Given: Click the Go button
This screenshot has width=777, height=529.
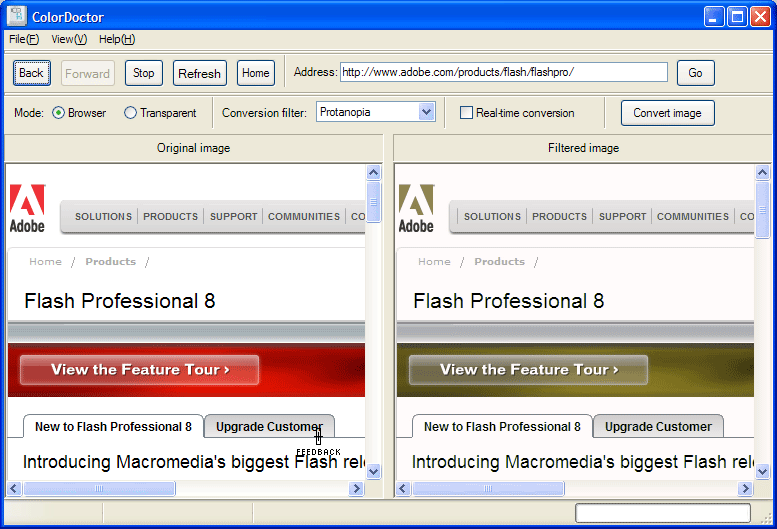Looking at the screenshot, I should pyautogui.click(x=696, y=73).
